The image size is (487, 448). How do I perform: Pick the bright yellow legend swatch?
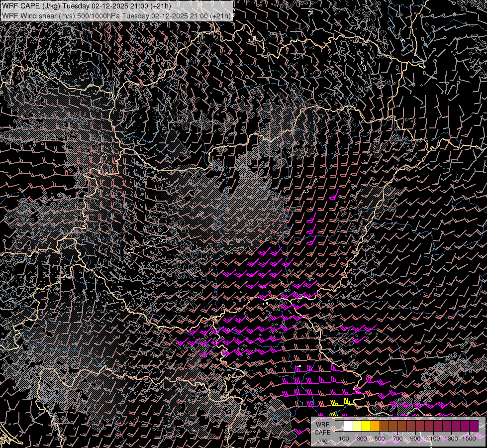367,426
